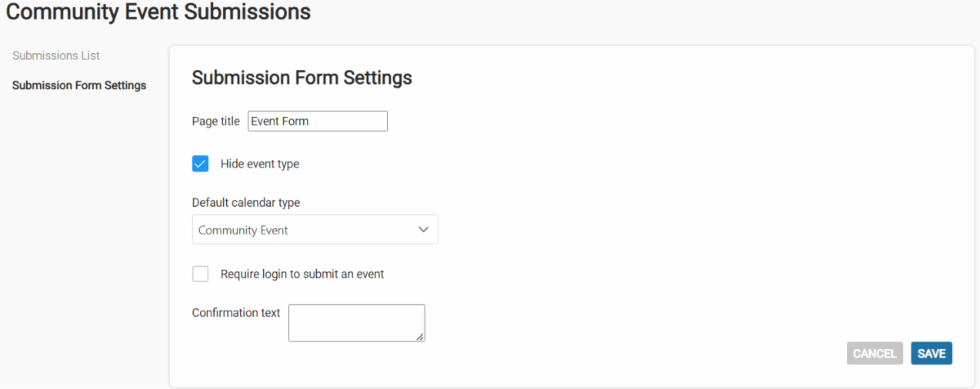
Task: Click the calendar type chevron arrow
Action: (x=423, y=230)
